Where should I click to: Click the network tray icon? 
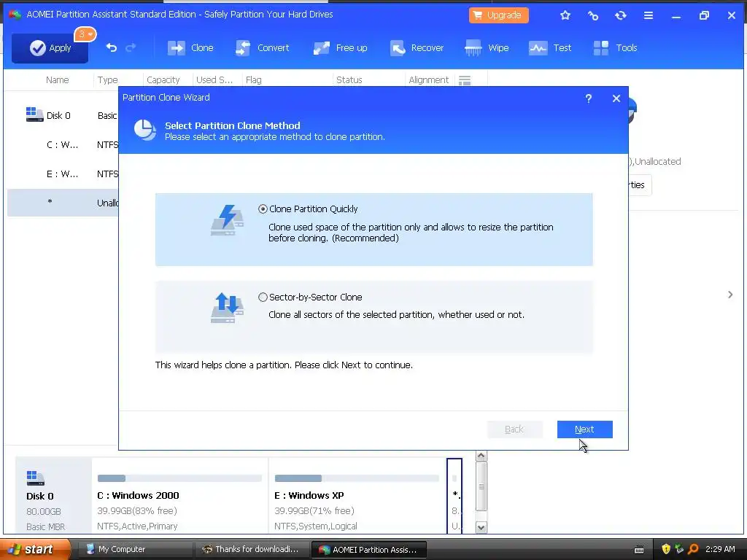[679, 550]
